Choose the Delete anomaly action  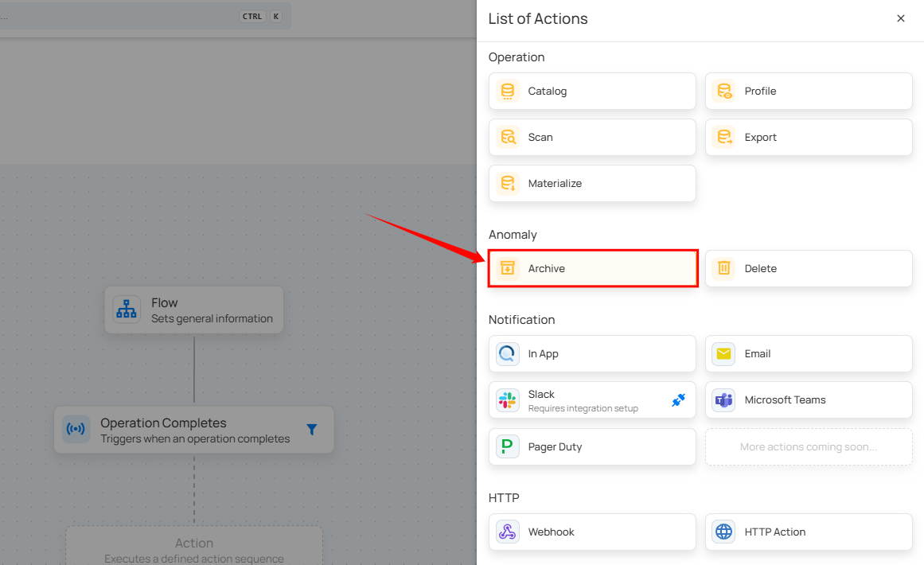pos(809,269)
